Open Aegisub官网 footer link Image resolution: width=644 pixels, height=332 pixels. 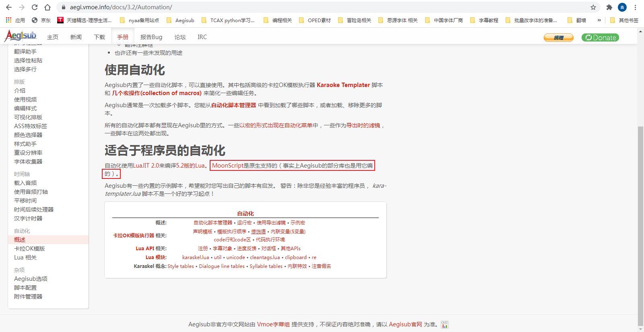pos(405,324)
